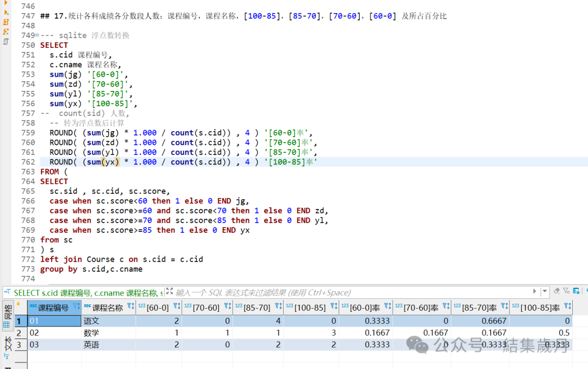The width and height of the screenshot is (588, 369).
Task: Select the [60-0] column header
Action: pos(157,308)
